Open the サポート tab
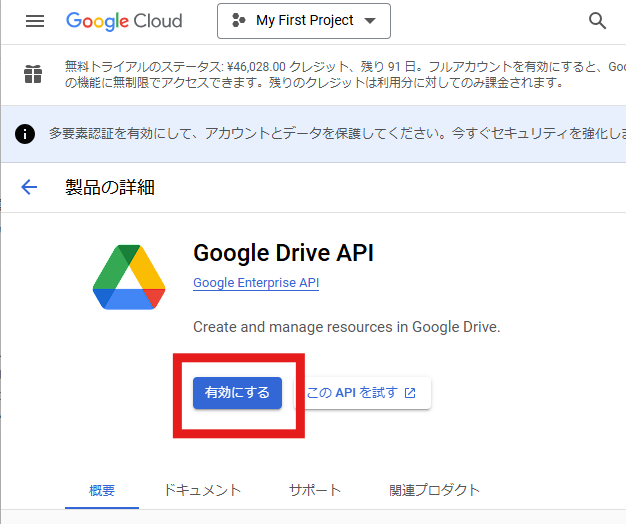The width and height of the screenshot is (626, 524). pyautogui.click(x=315, y=490)
